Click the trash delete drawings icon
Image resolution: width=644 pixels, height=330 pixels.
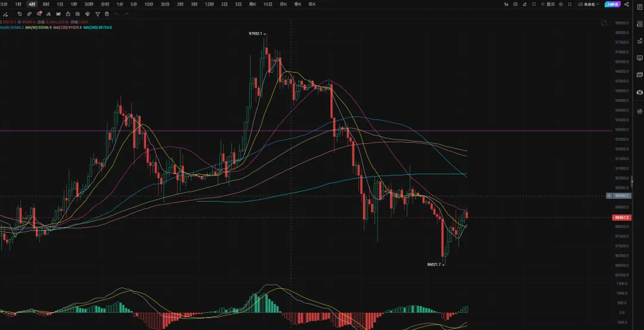[x=107, y=13]
